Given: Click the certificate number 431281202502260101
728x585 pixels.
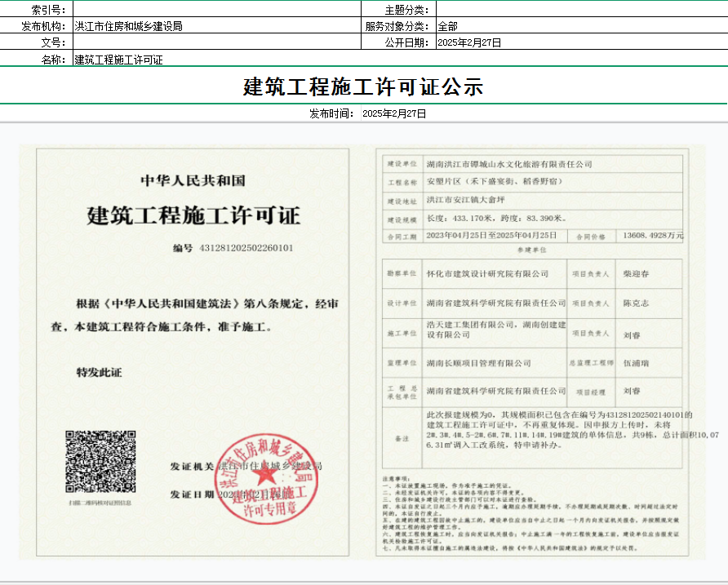Looking at the screenshot, I should [246, 247].
